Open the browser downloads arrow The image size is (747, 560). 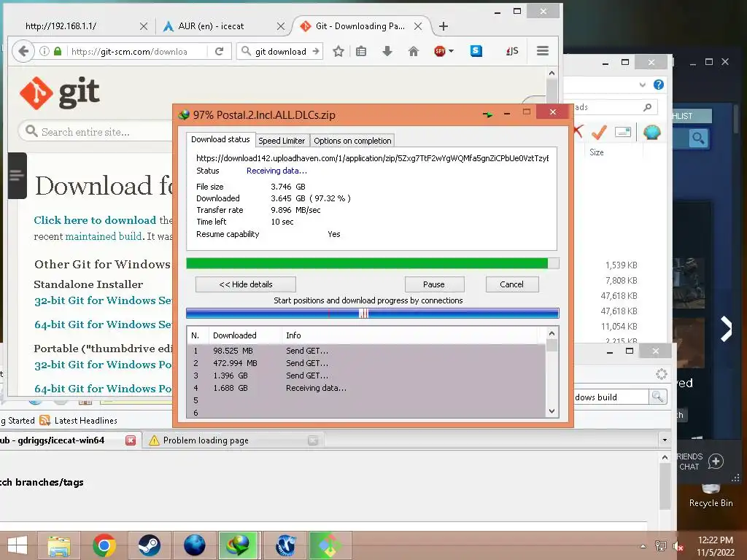pos(387,51)
